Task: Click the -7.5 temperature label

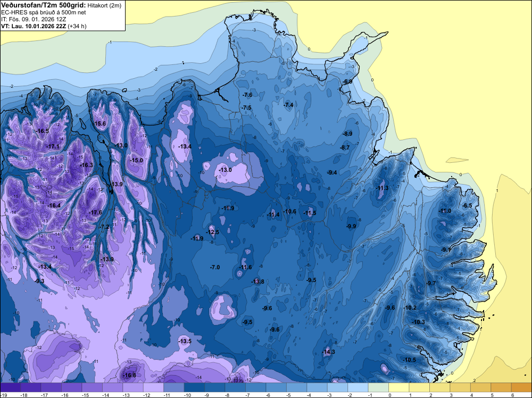Action: point(246,107)
